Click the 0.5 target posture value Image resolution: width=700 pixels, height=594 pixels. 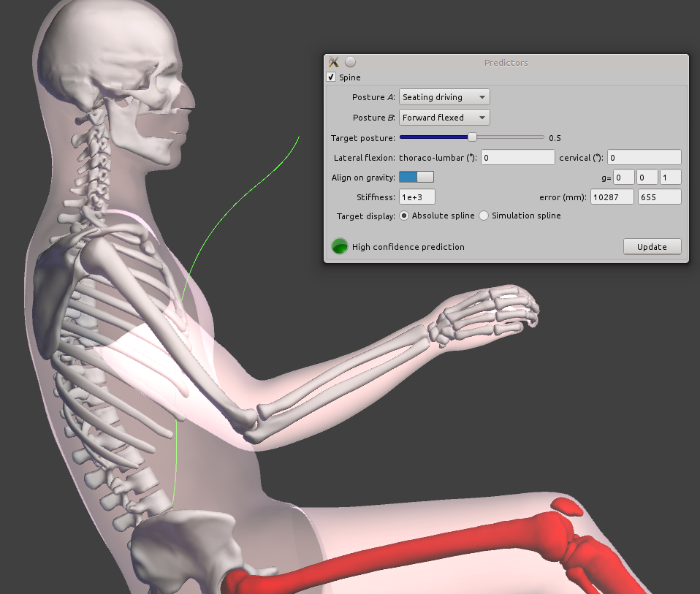coord(555,138)
